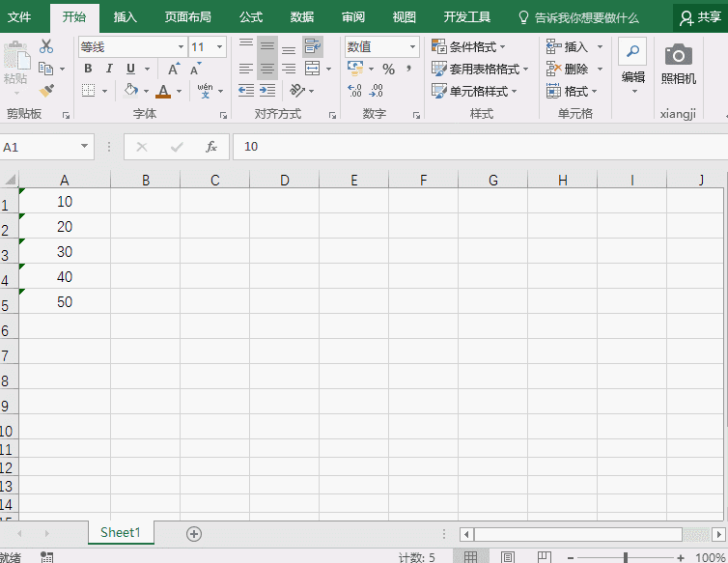
Task: Click the increase font size icon
Action: 173,69
